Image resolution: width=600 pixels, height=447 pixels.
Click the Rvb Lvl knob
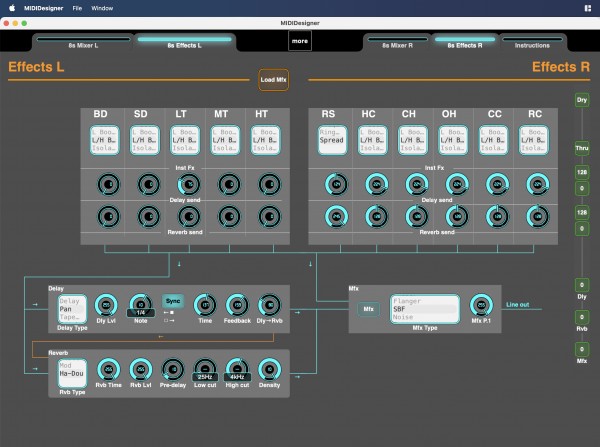click(141, 369)
